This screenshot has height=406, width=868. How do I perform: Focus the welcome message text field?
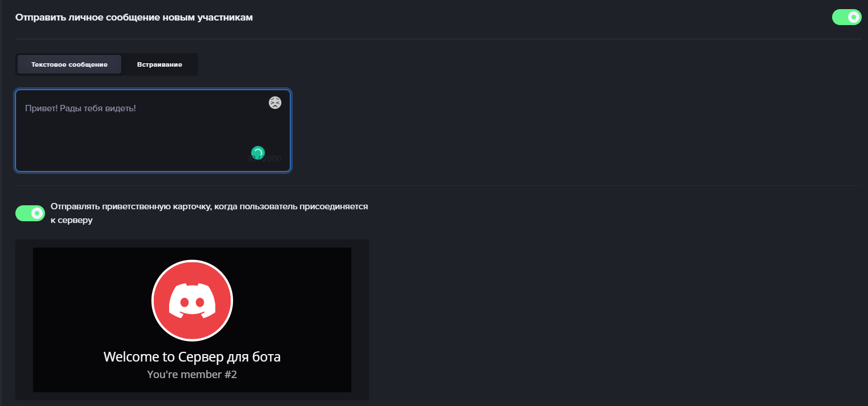point(153,131)
